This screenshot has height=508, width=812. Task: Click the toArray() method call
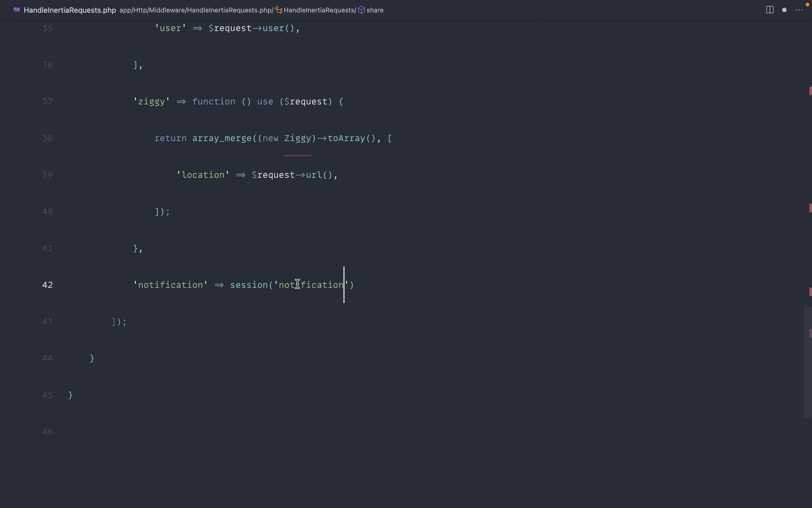click(352, 138)
